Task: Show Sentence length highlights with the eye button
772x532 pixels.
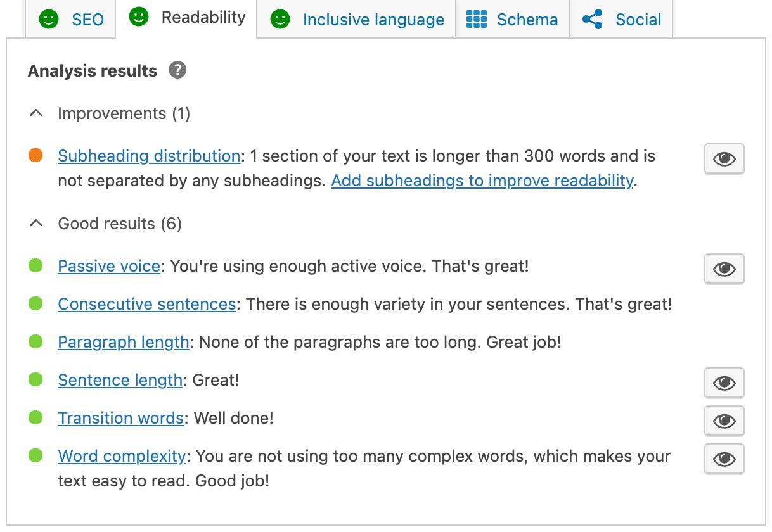Action: (724, 383)
